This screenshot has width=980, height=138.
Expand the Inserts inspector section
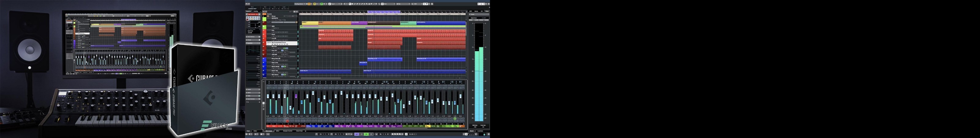pyautogui.click(x=253, y=90)
